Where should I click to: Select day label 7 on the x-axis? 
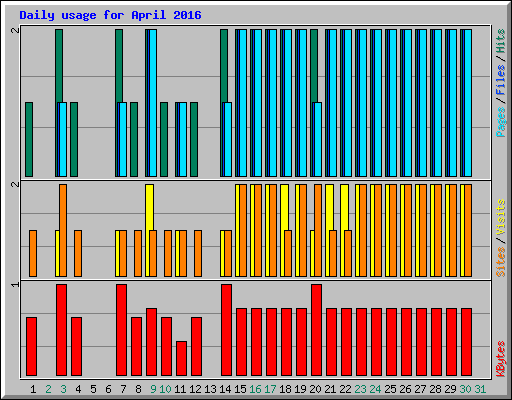click(123, 389)
